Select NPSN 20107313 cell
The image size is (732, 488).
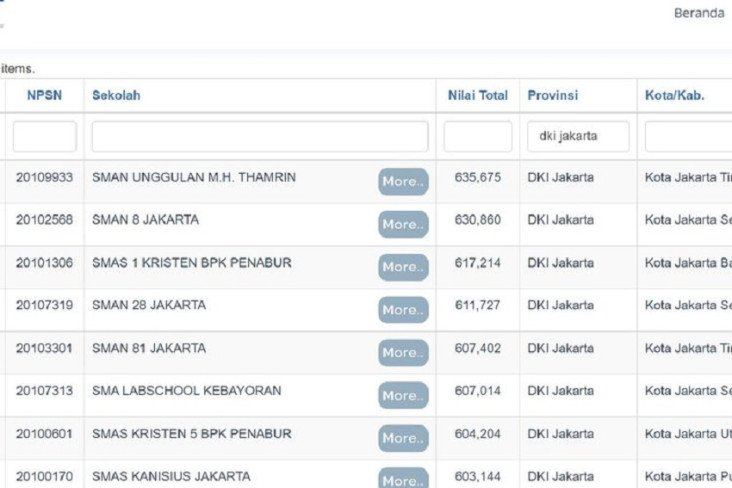click(44, 391)
